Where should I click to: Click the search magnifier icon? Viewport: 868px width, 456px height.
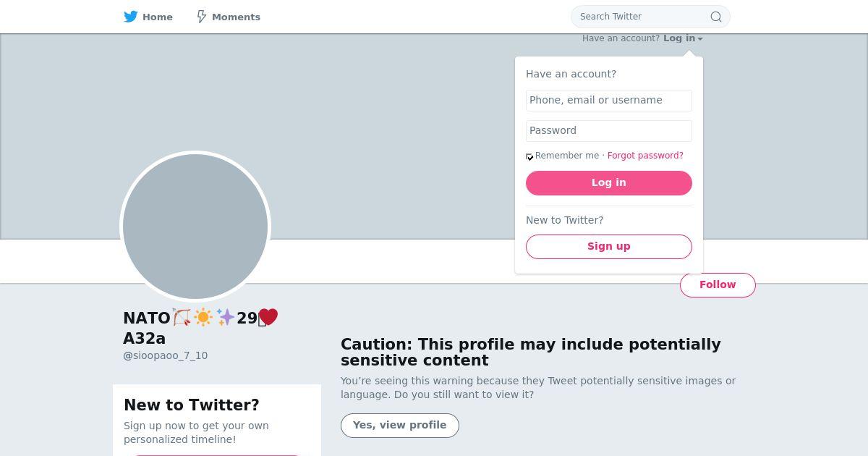pos(715,17)
